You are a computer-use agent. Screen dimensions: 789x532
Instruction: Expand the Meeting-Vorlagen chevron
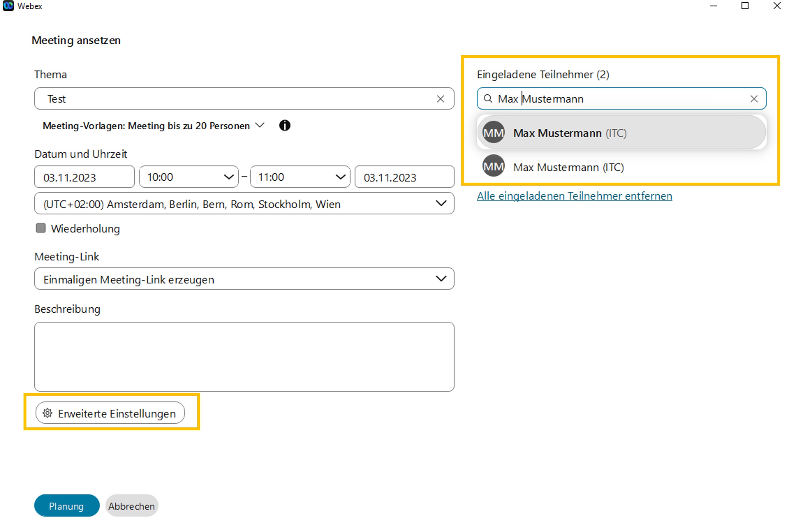259,125
